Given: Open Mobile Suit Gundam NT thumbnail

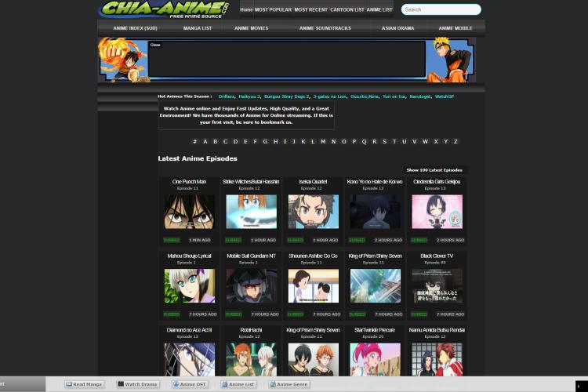Looking at the screenshot, I should coord(251,286).
